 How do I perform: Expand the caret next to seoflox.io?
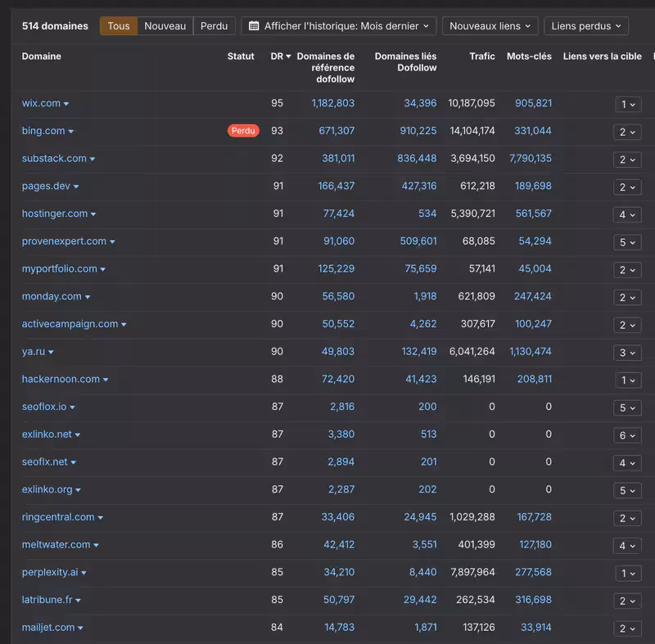(x=72, y=408)
